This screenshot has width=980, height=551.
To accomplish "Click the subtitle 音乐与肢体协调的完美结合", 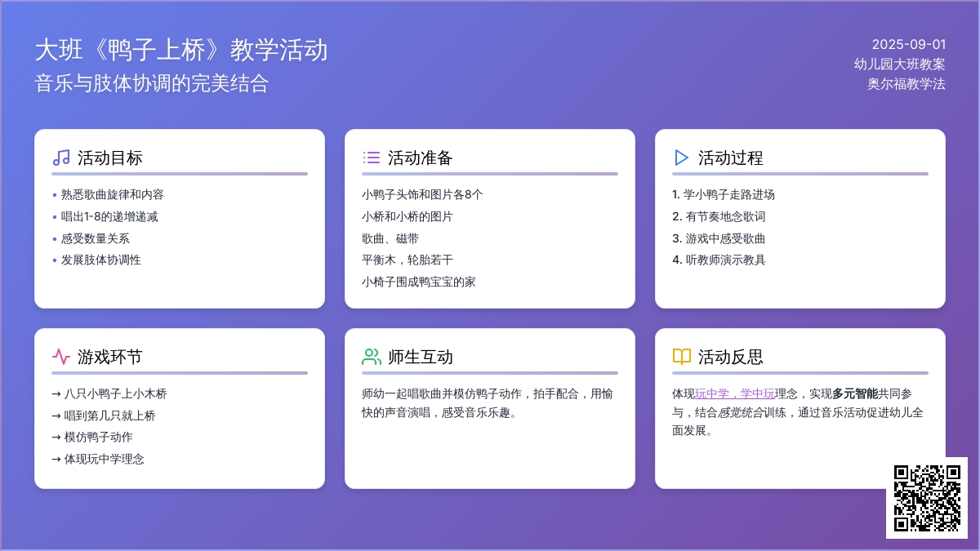I will [x=152, y=83].
